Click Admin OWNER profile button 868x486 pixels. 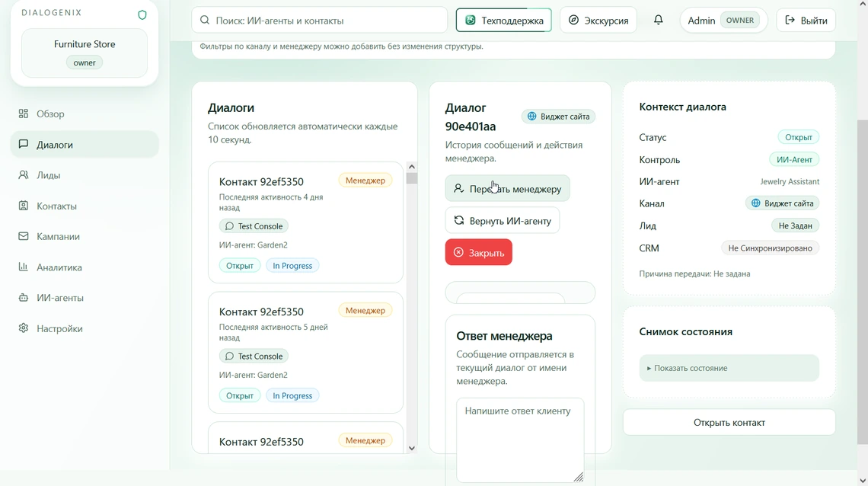tap(723, 21)
